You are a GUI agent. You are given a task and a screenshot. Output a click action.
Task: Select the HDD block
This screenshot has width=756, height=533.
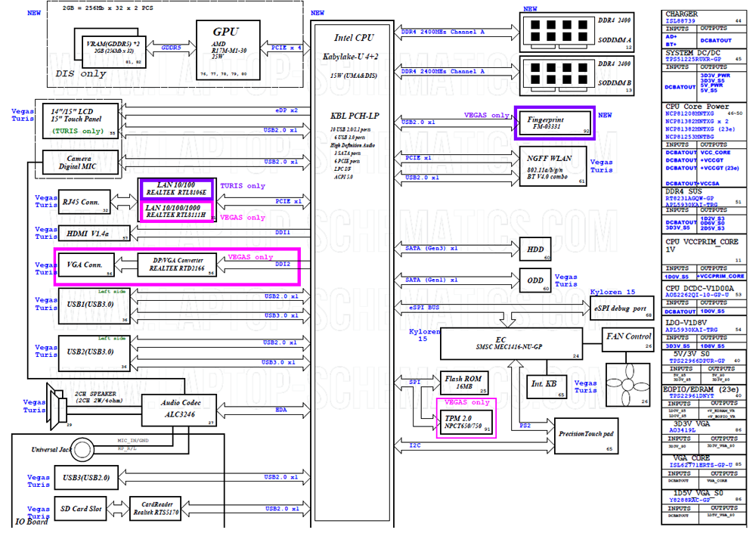(535, 249)
